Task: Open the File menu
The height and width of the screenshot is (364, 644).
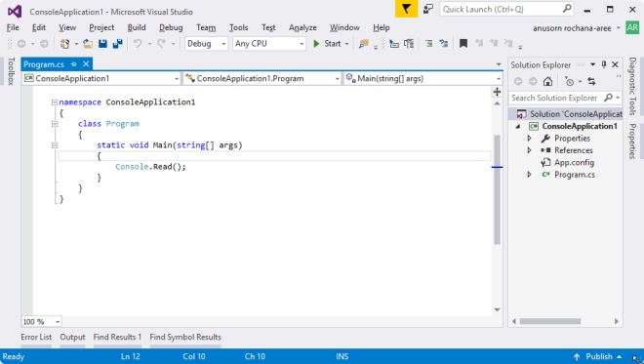Action: tap(13, 27)
